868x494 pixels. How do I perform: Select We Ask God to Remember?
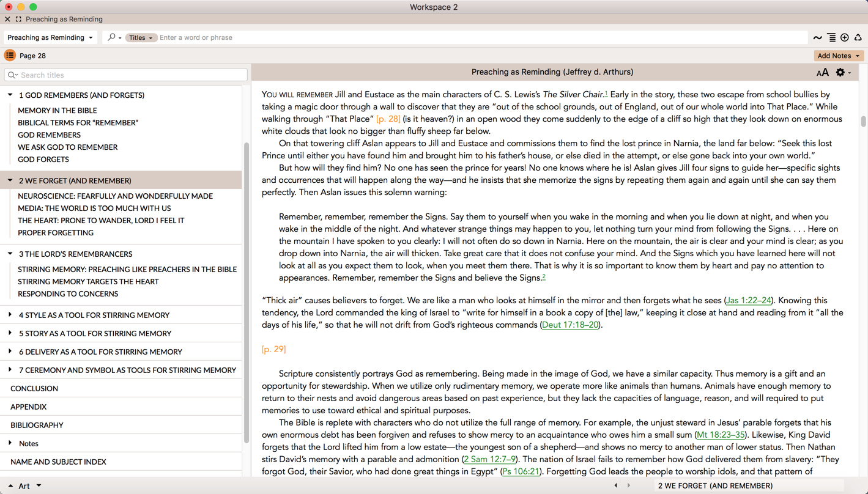coord(67,147)
